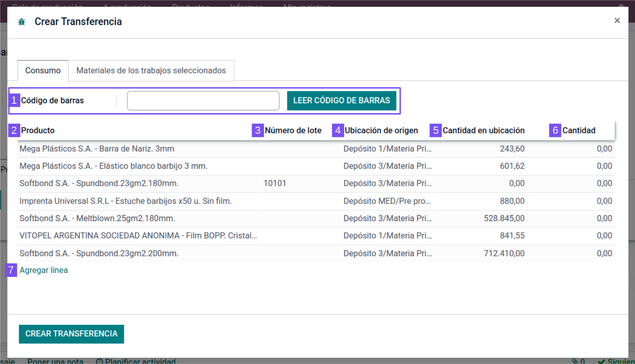
Task: Select the Barra de Nariz. 3mm product row
Action: tap(97, 149)
